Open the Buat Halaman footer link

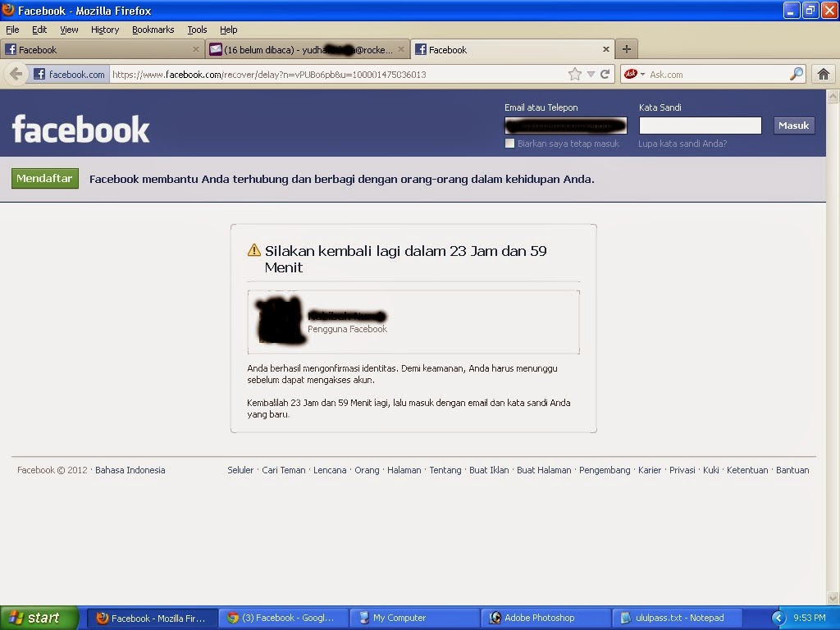point(544,470)
